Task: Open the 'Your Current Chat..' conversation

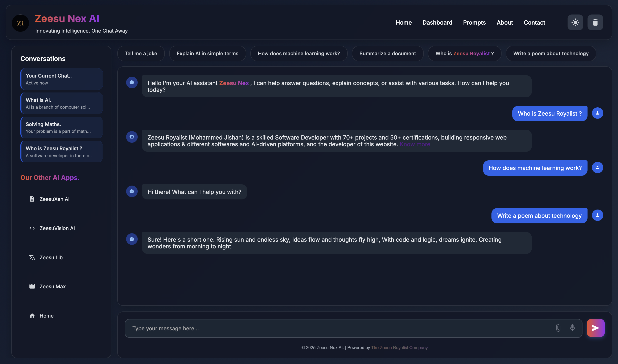Action: point(62,79)
